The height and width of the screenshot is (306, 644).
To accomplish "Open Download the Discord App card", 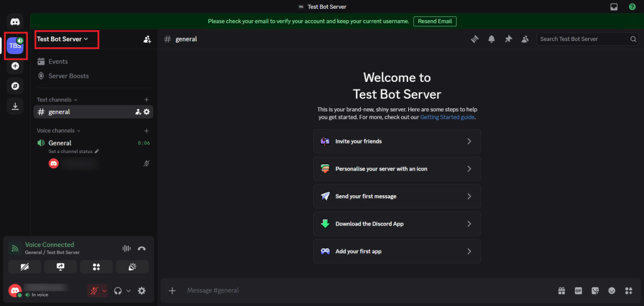I will 397,224.
